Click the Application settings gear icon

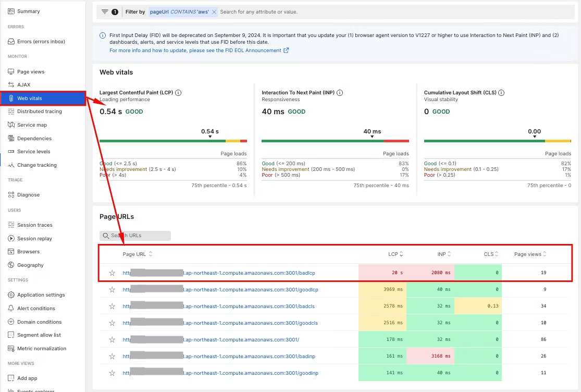tap(11, 295)
